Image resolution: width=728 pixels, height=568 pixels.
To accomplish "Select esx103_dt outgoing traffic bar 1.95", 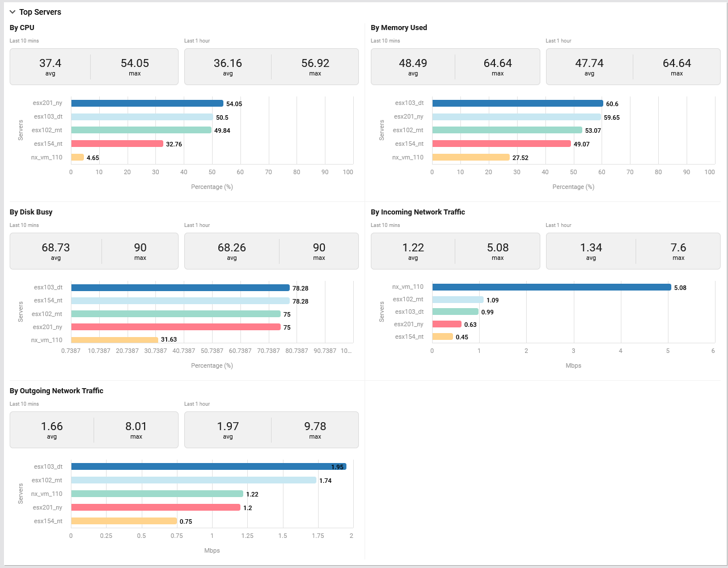I will 208,466.
